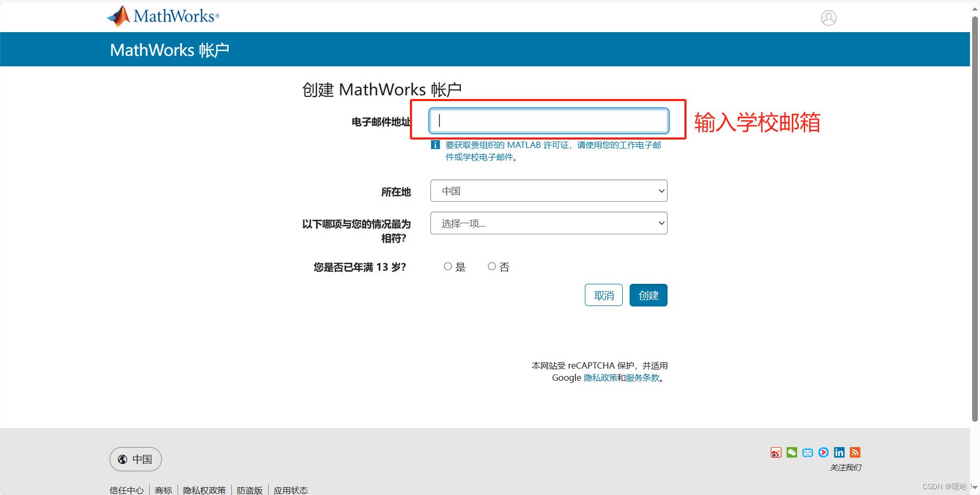The width and height of the screenshot is (980, 495).
Task: Open the footer region selector 中国
Action: coord(135,459)
